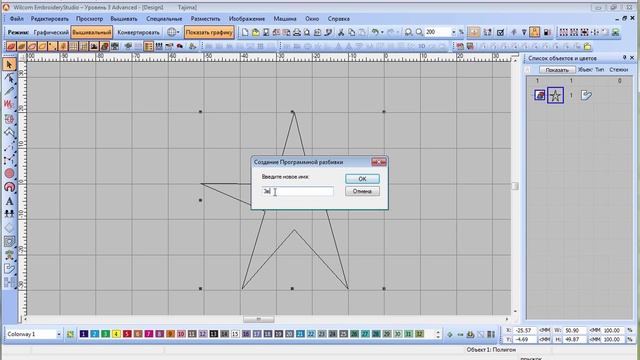Select the Lettering A tool

(x=9, y=201)
